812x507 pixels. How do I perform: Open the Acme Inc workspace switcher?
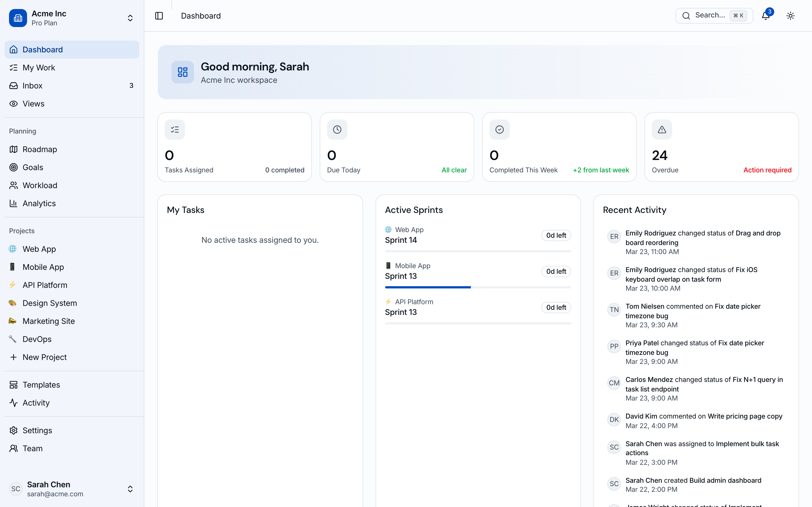72,18
